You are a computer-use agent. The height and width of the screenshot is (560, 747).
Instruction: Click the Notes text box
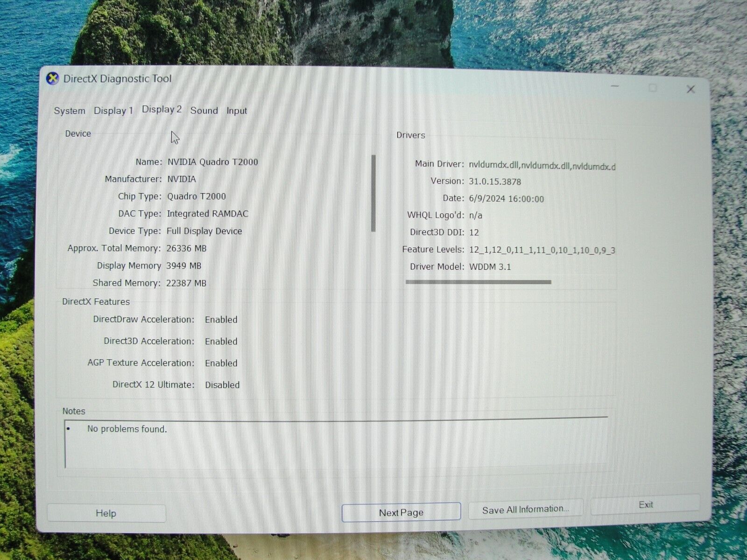(336, 443)
